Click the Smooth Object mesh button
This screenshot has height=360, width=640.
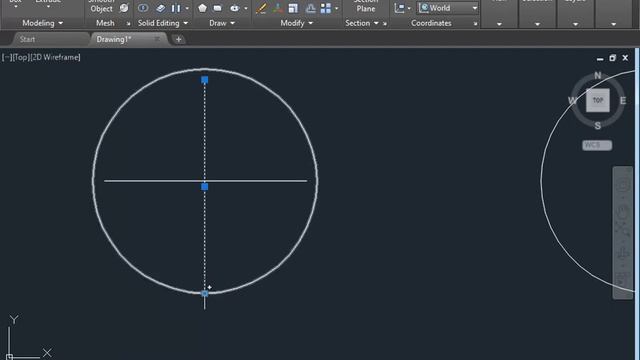101,6
